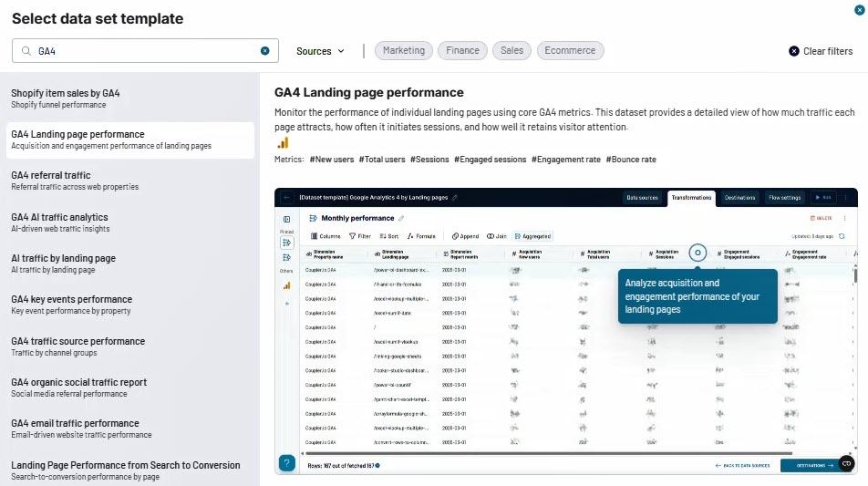Click the circular hotspot marker above the tooltip
The width and height of the screenshot is (868, 486).
click(x=697, y=253)
